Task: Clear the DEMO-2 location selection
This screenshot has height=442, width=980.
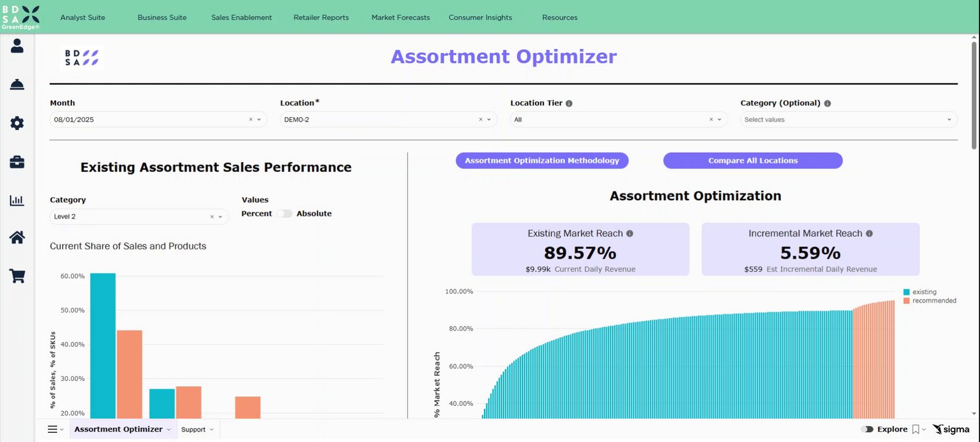Action: (481, 120)
